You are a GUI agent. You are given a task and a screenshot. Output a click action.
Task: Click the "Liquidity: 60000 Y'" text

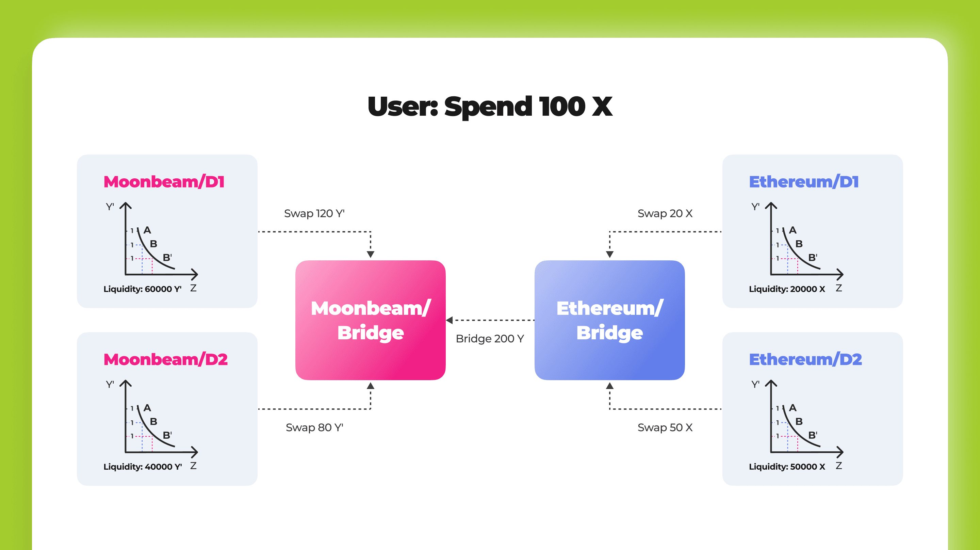click(142, 289)
